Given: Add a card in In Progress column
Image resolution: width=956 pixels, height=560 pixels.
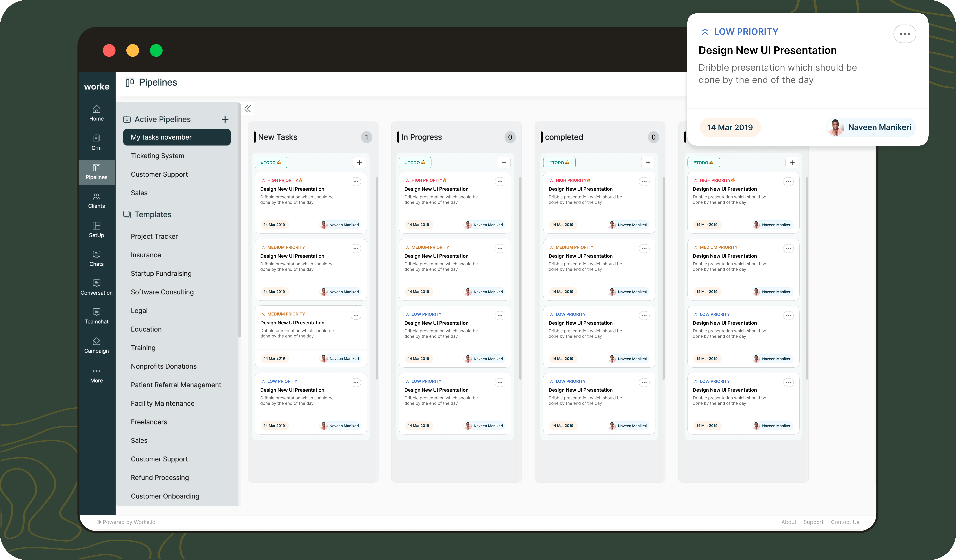Looking at the screenshot, I should pos(503,162).
